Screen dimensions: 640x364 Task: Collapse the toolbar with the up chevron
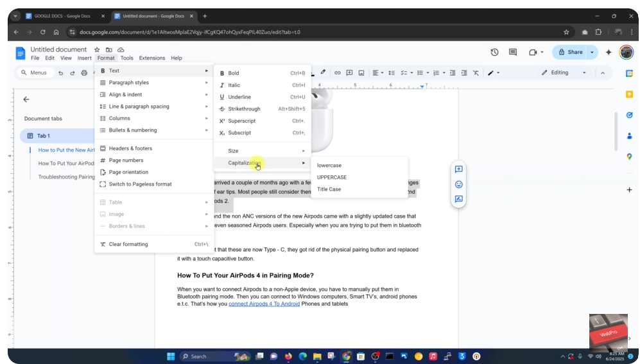point(603,73)
